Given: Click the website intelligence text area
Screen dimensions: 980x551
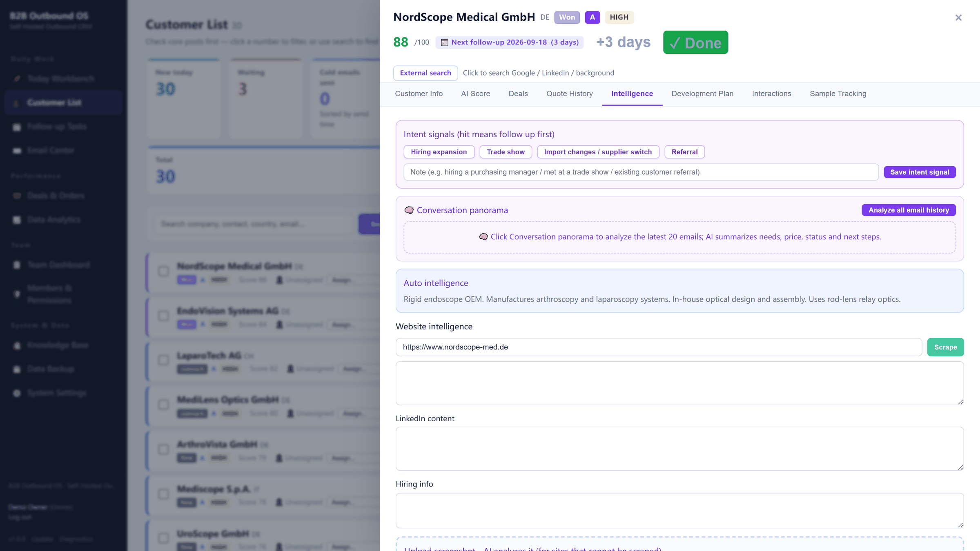Looking at the screenshot, I should point(679,383).
